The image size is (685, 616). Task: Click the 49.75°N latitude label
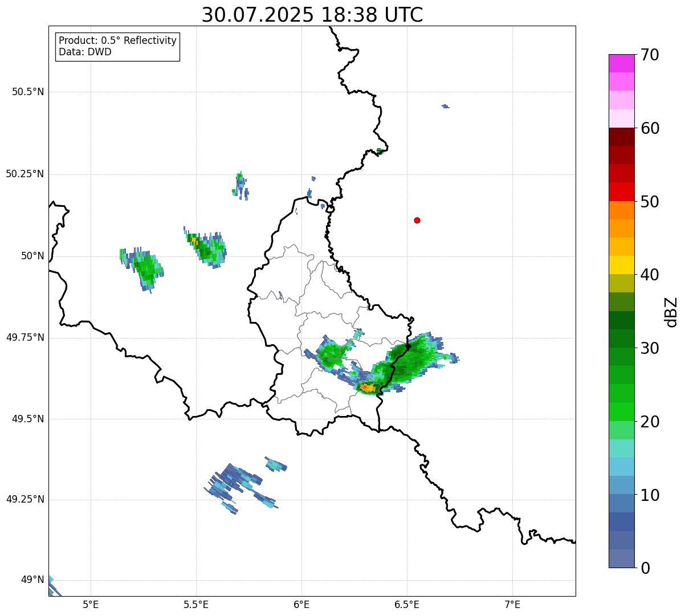click(25, 337)
